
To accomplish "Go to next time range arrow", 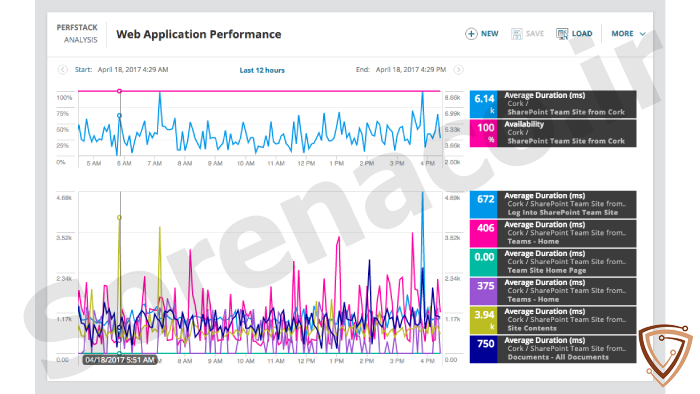I will click(458, 70).
